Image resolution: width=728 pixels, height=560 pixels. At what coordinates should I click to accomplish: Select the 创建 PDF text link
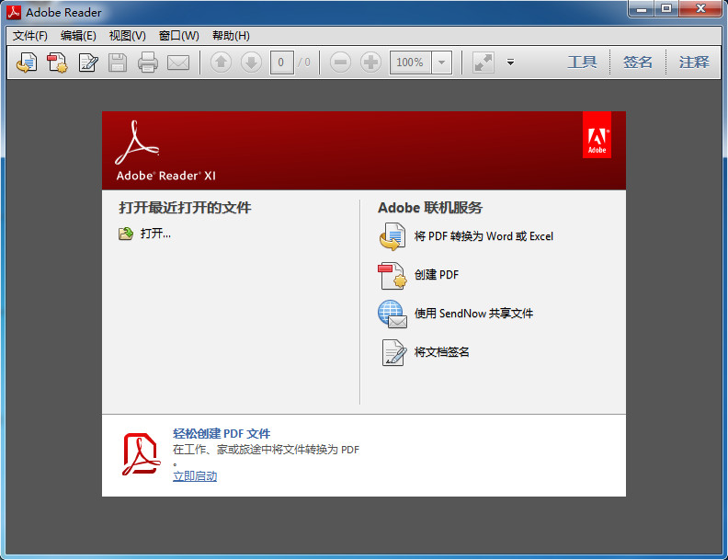[x=437, y=275]
